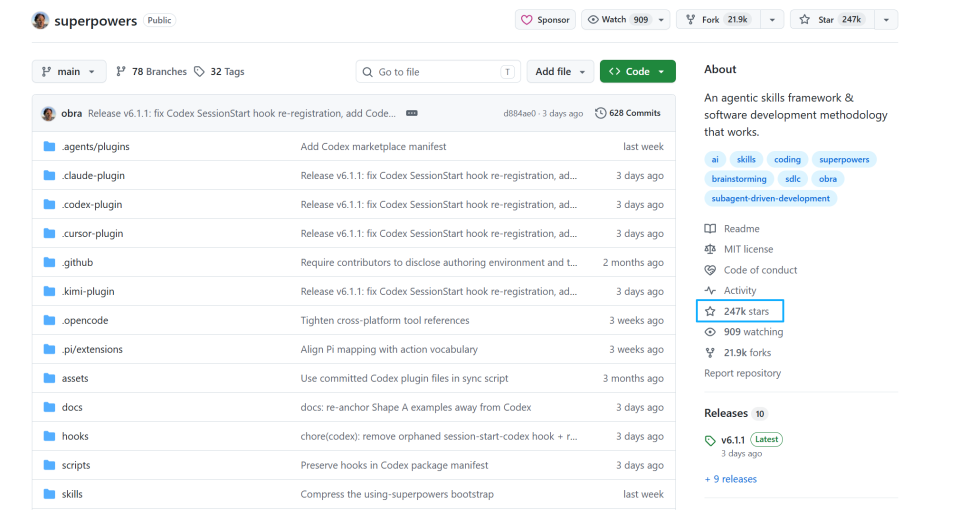Open the main branch selector
960x510 pixels.
[x=69, y=72]
